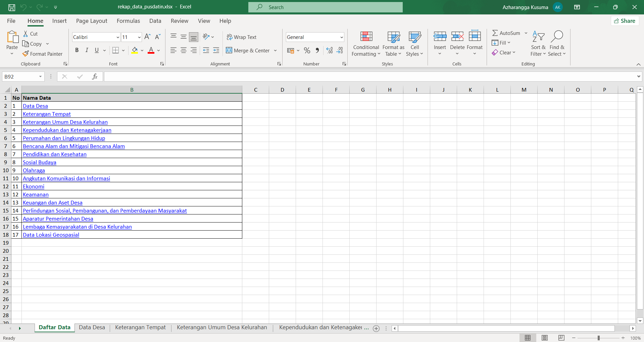Switch to the Formulas ribbon tab

click(128, 21)
